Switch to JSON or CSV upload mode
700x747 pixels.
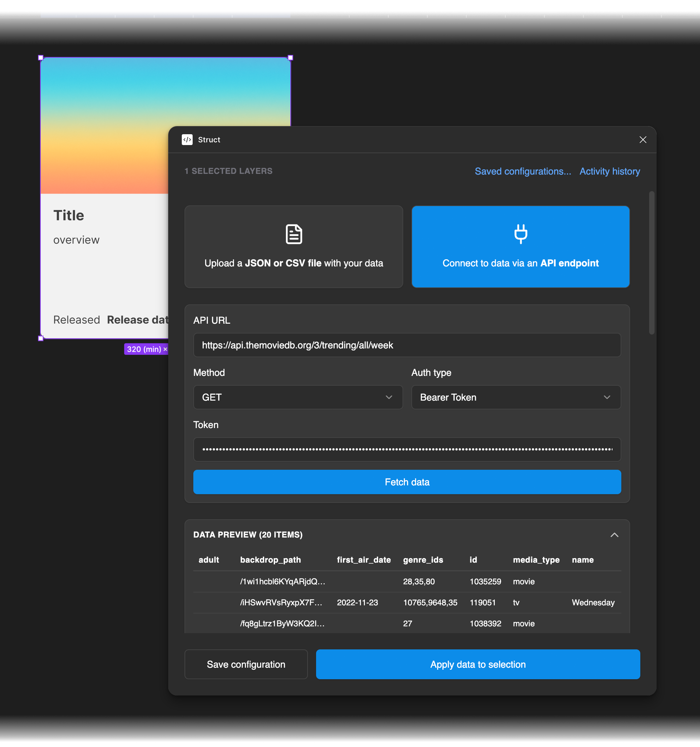294,247
